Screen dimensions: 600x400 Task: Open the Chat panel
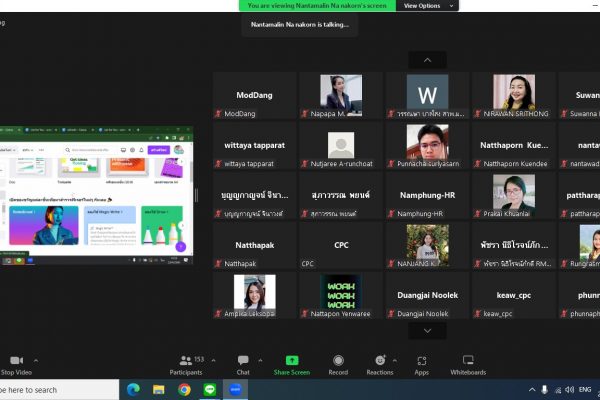pos(243,365)
